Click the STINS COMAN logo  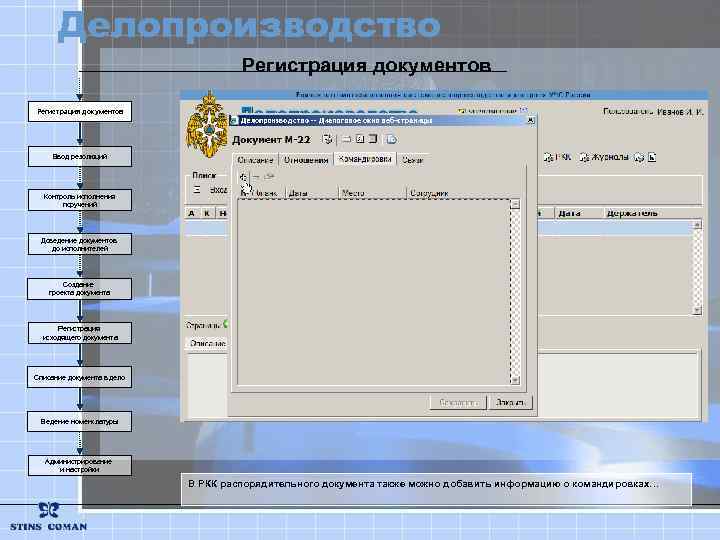point(48,518)
